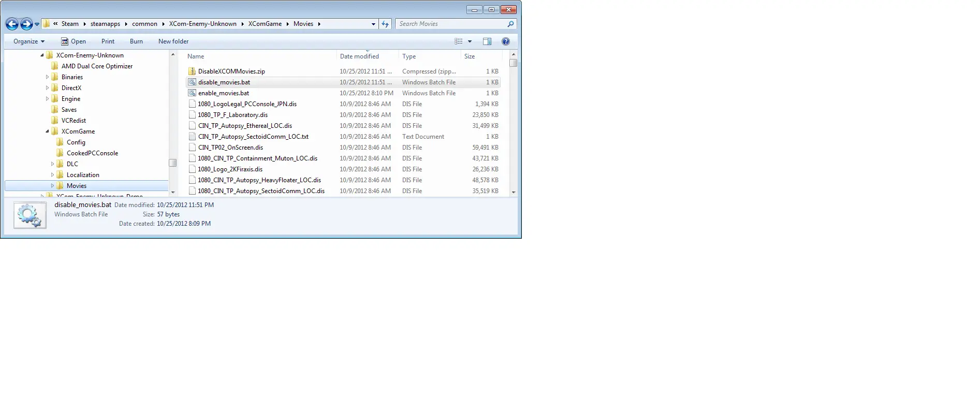The width and height of the screenshot is (980, 395).
Task: Navigate to steamapps in breadcrumb
Action: [105, 24]
